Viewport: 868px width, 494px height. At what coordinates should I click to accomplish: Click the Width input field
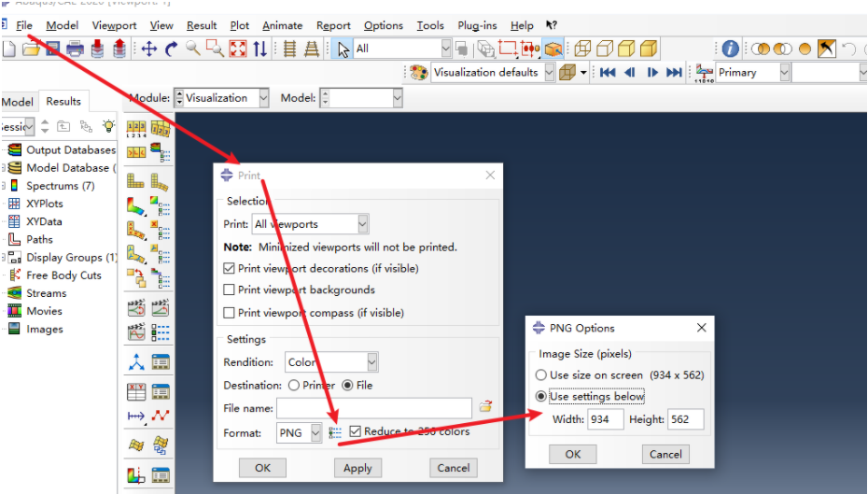[x=605, y=419]
